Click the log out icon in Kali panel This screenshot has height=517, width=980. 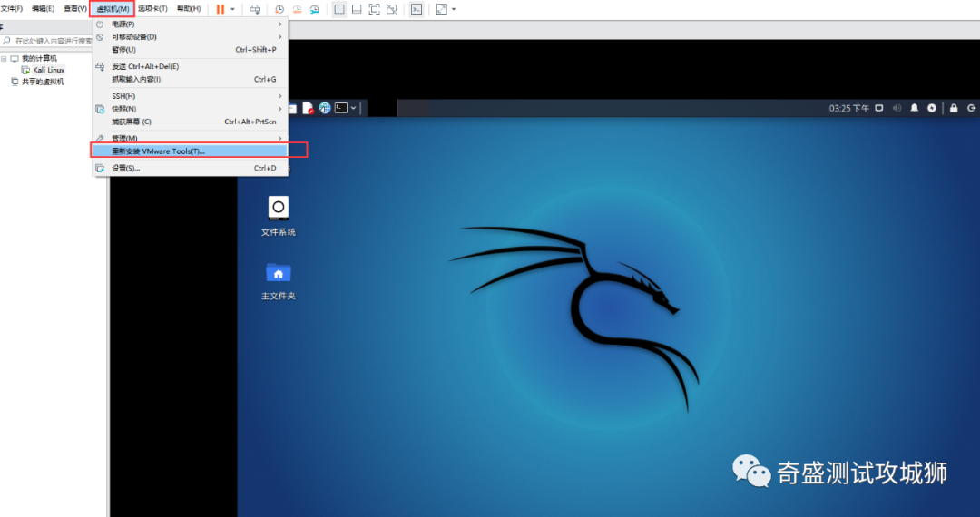(971, 108)
